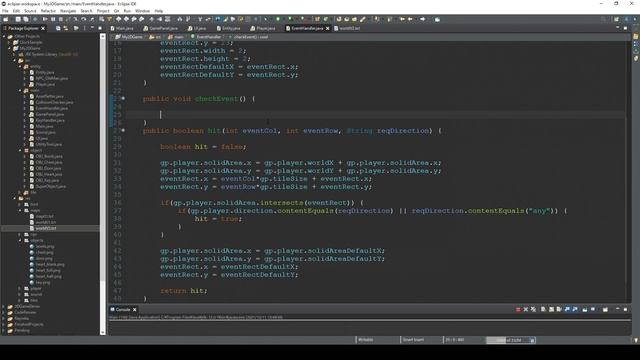Collapse the objects folder tree arrow
The image size is (640, 360).
(x=20, y=240)
